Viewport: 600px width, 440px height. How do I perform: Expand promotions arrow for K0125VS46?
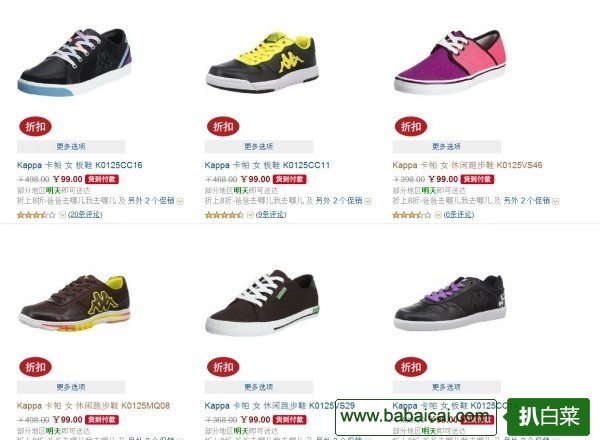[x=556, y=201]
